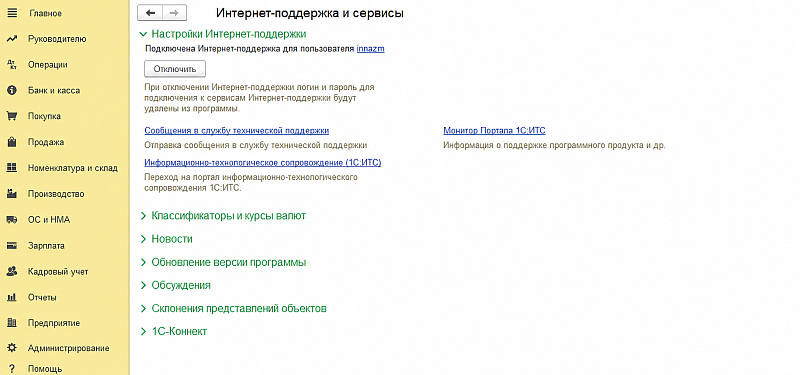Open the Монитор Портала 1С:ИТС link
This screenshot has height=375, width=800.
494,131
